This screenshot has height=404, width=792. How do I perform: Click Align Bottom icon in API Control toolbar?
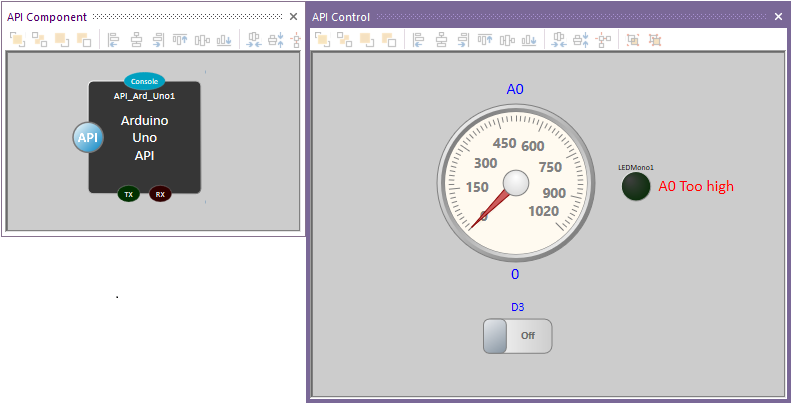[x=531, y=40]
